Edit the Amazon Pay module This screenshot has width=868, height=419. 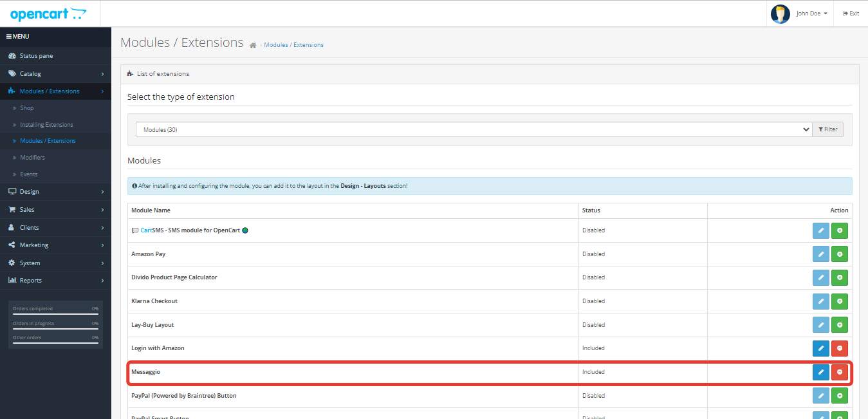821,254
